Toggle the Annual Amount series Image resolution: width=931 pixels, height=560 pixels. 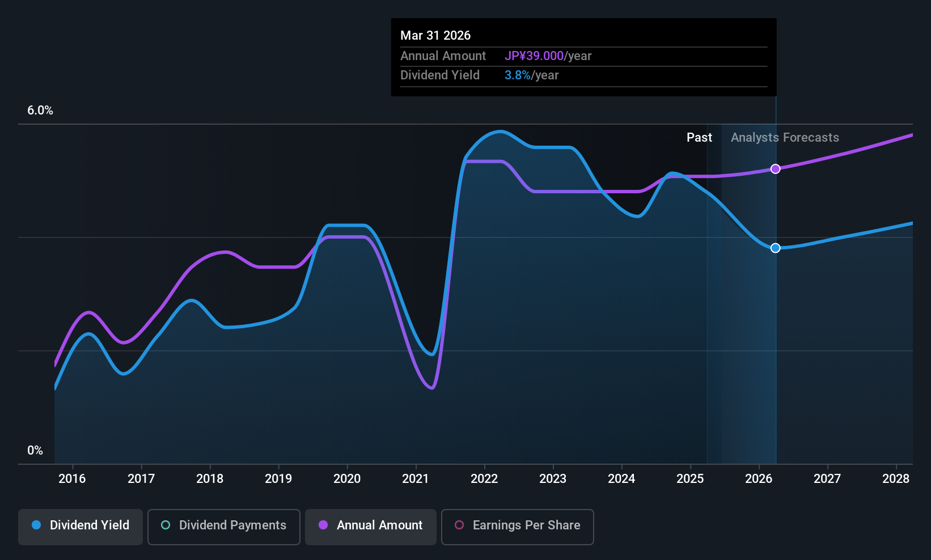[371, 527]
